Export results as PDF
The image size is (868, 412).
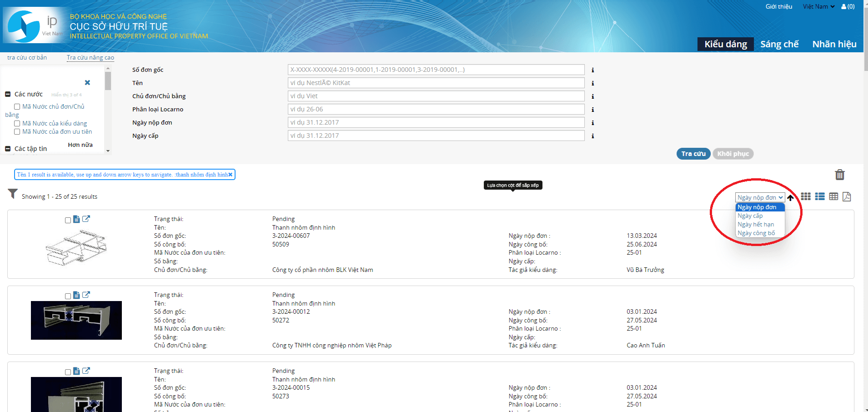click(847, 196)
